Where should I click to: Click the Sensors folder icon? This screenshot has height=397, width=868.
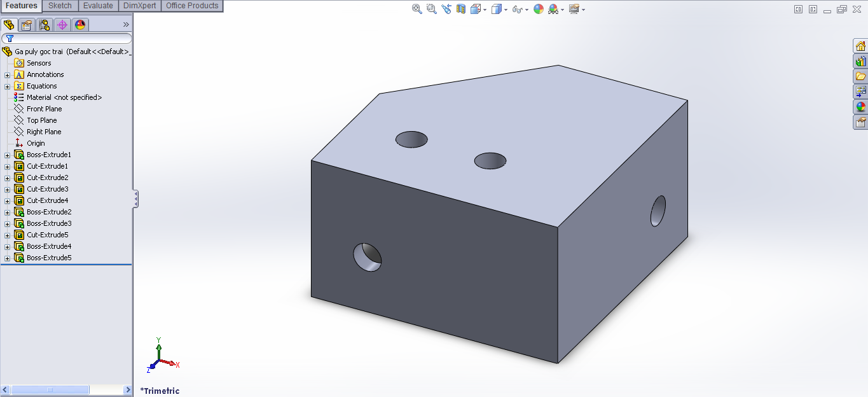pyautogui.click(x=19, y=63)
